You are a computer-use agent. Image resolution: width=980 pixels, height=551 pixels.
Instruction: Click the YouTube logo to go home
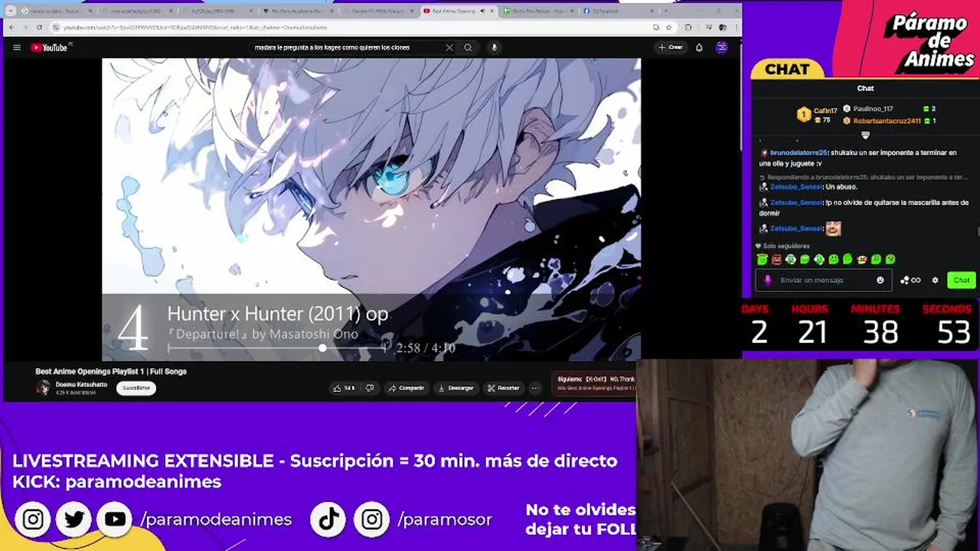click(x=51, y=47)
